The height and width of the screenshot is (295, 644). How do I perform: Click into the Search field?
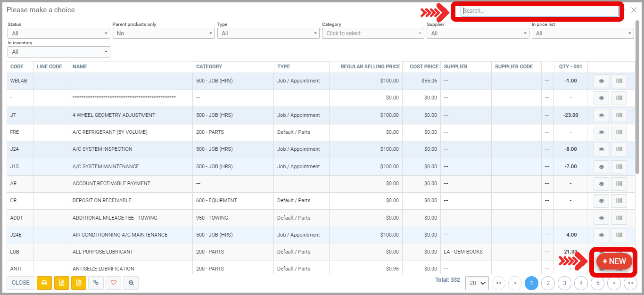pyautogui.click(x=539, y=11)
